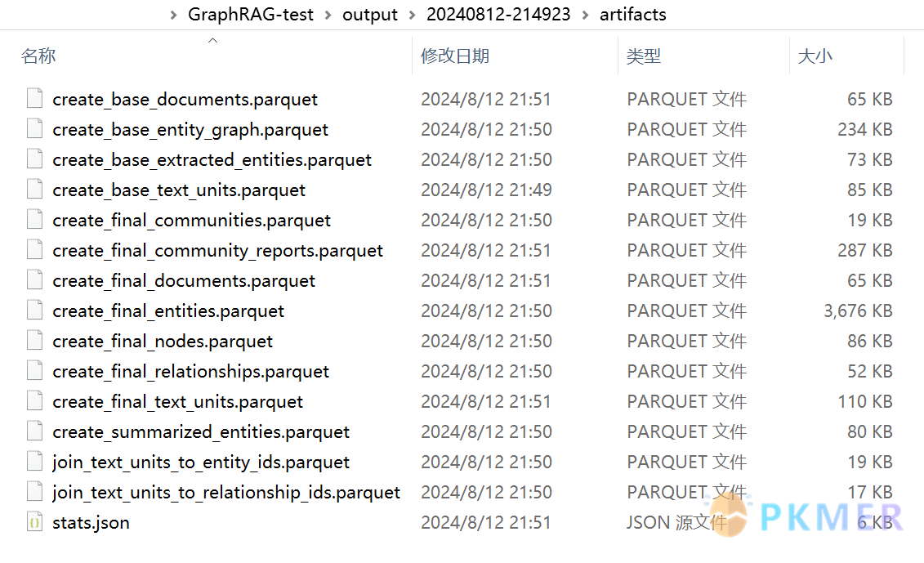The width and height of the screenshot is (924, 563).
Task: Click the create_final_communities.parquet file icon
Action: 35,219
